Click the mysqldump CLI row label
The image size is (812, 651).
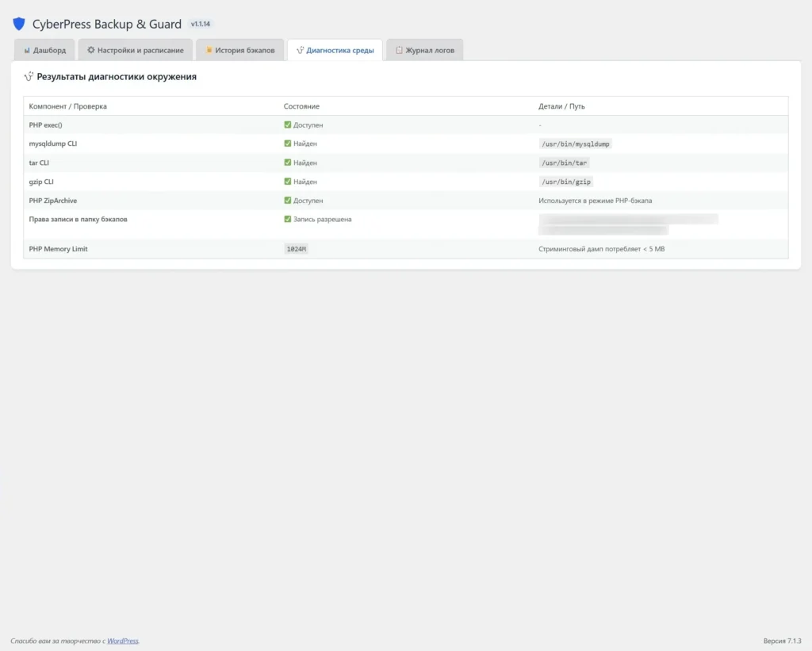click(53, 144)
